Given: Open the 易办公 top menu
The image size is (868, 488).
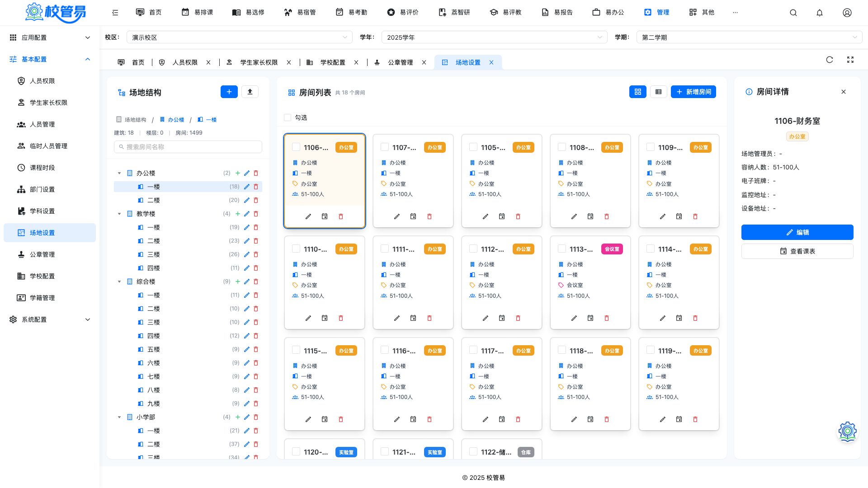Looking at the screenshot, I should [608, 13].
